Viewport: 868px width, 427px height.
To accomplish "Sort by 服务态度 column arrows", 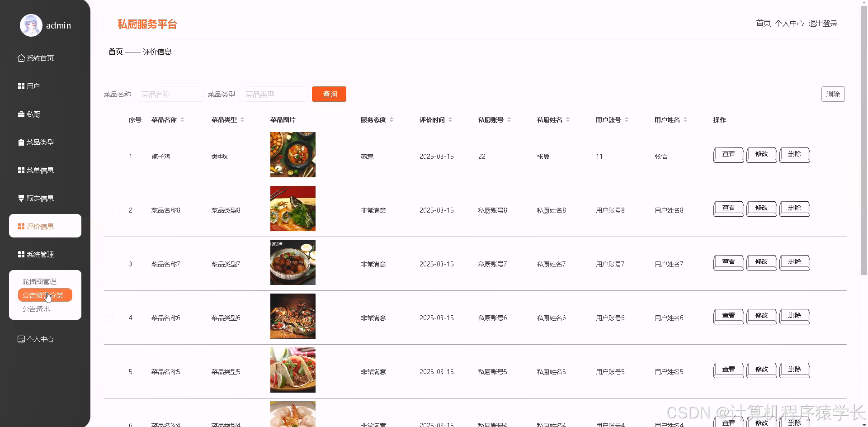I will pos(392,120).
